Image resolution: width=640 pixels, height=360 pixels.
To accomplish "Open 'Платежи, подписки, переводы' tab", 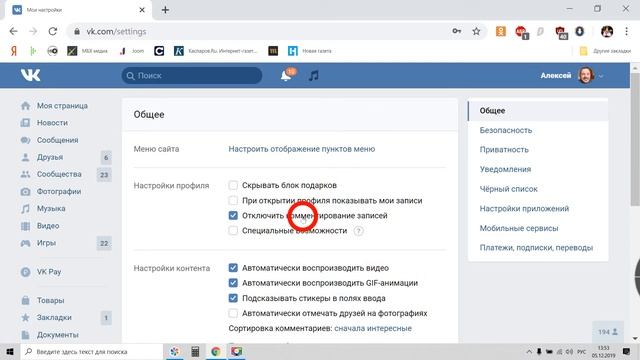I will click(536, 248).
